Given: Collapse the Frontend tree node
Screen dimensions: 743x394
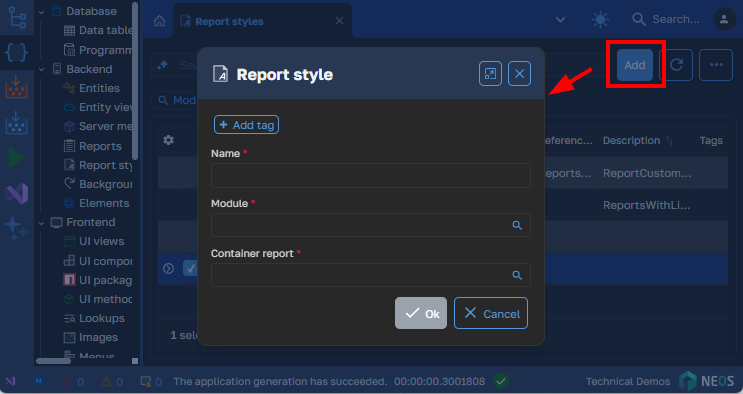Looking at the screenshot, I should 42,222.
